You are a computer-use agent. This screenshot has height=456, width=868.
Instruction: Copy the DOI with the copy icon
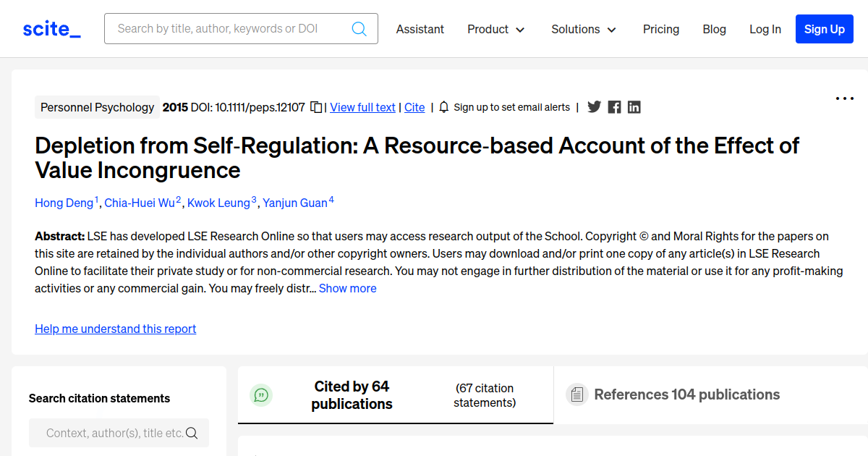point(316,107)
